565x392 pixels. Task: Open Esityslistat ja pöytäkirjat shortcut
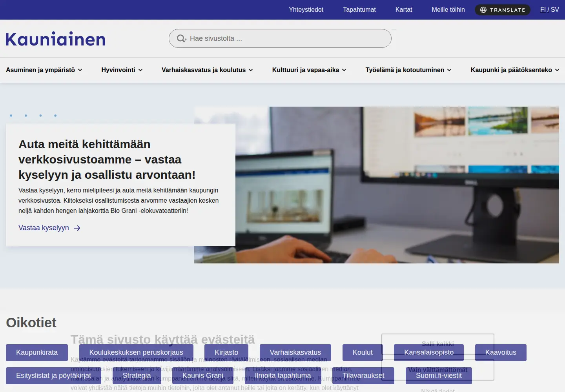click(53, 376)
